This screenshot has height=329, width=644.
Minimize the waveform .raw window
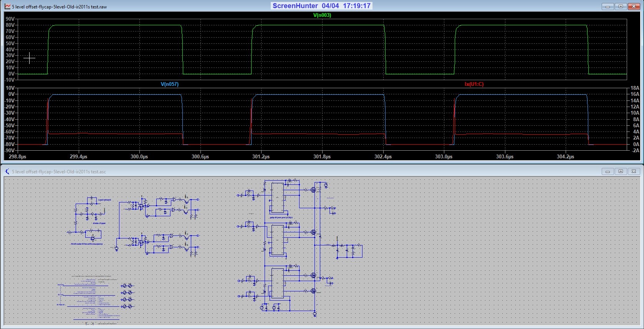(608, 7)
